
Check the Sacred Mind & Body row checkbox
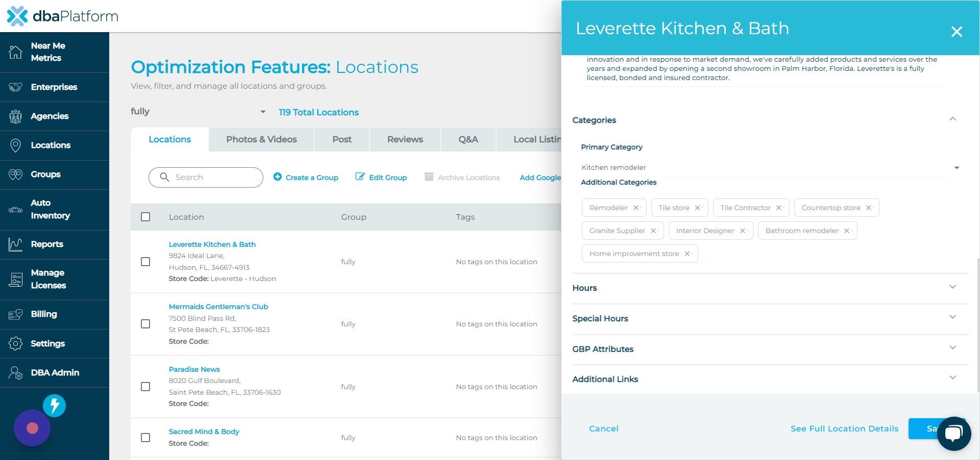(145, 438)
